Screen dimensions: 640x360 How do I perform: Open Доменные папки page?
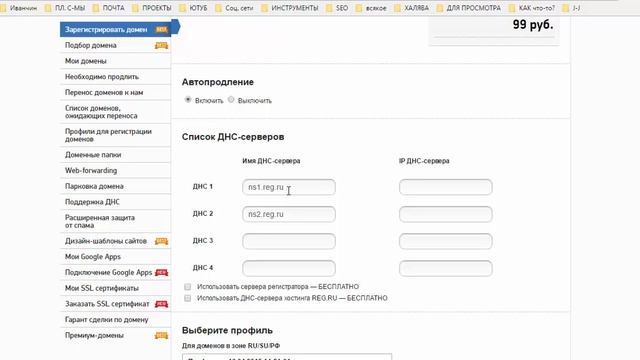click(x=116, y=155)
